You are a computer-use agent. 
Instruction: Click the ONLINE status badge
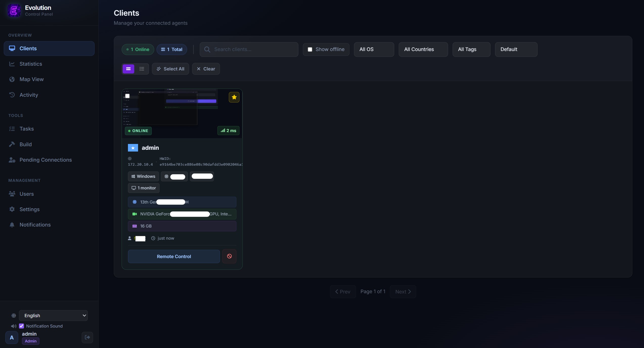tap(138, 131)
